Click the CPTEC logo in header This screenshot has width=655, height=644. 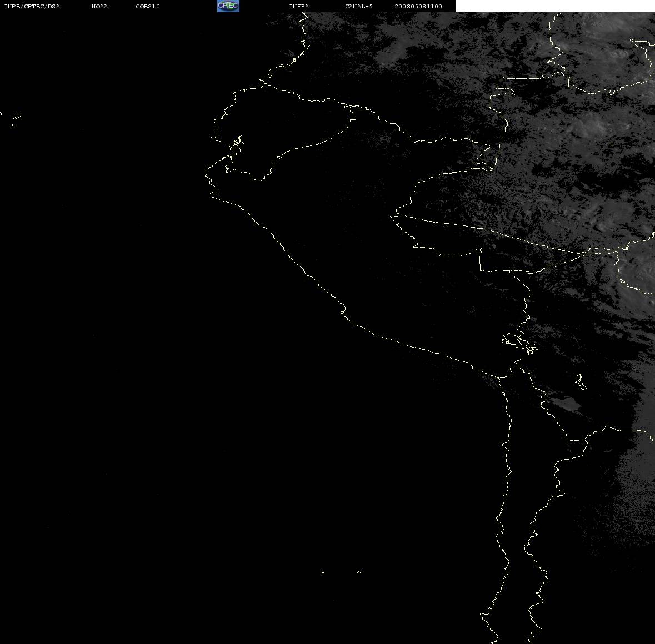pyautogui.click(x=228, y=6)
